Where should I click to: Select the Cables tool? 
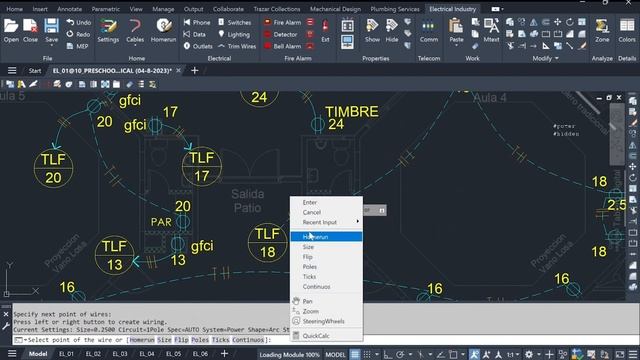pos(135,31)
